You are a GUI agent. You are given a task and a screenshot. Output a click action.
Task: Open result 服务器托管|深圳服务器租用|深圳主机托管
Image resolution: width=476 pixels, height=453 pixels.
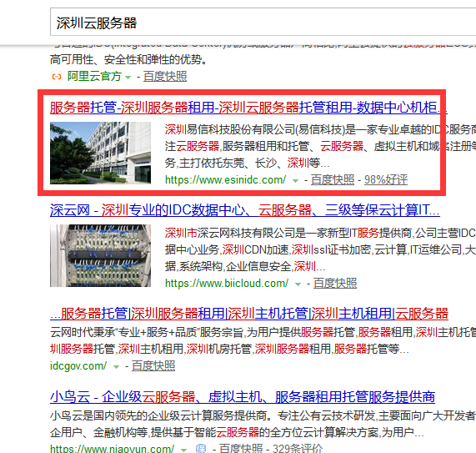[249, 314]
